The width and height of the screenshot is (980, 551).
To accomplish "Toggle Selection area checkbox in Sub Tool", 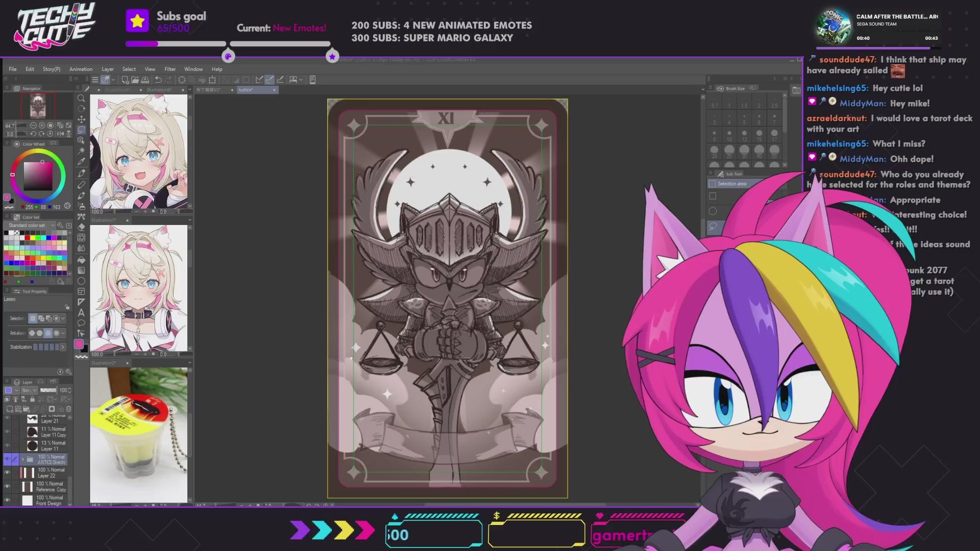I will click(x=713, y=184).
